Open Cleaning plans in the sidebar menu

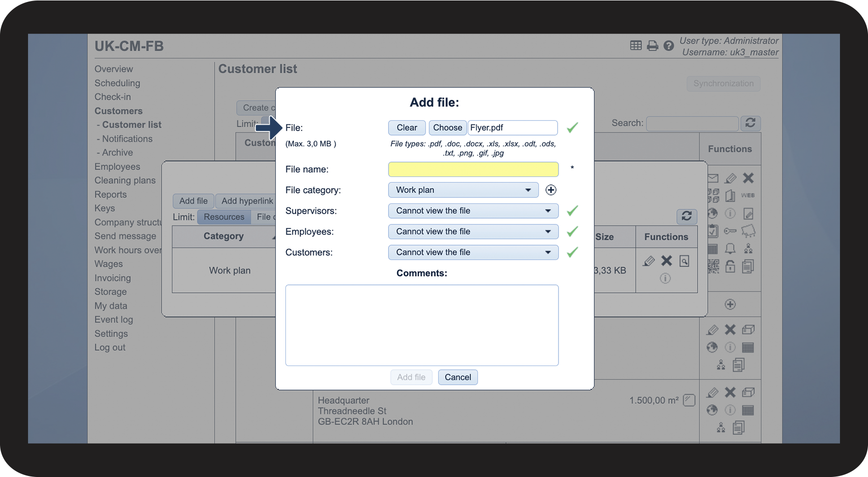(125, 181)
